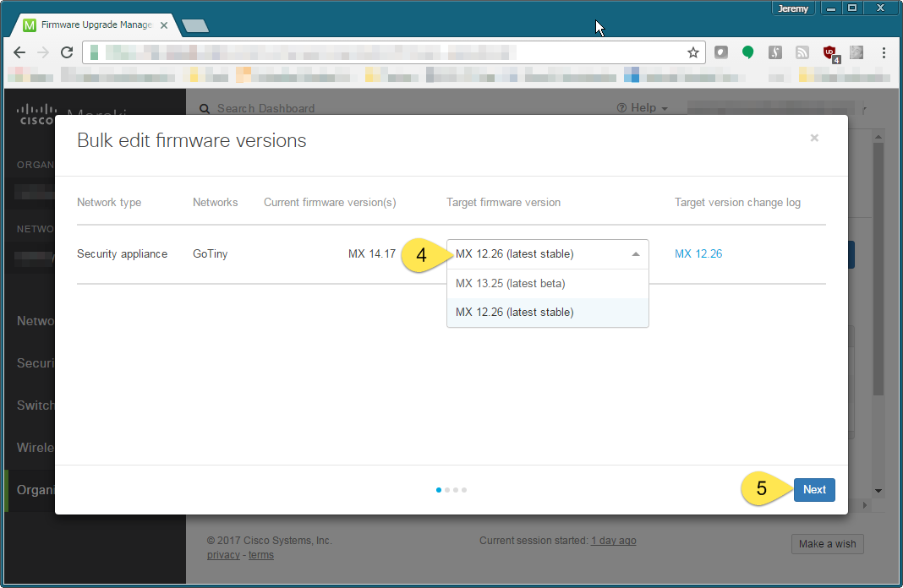Image resolution: width=903 pixels, height=588 pixels.
Task: Go back with the browser arrow
Action: click(x=19, y=52)
